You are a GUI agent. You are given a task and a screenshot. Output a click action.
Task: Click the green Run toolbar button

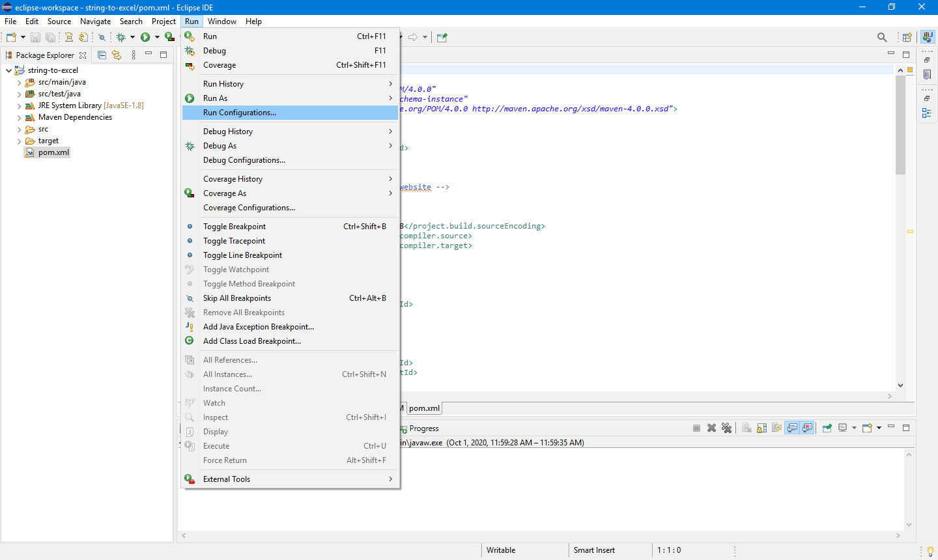point(145,37)
